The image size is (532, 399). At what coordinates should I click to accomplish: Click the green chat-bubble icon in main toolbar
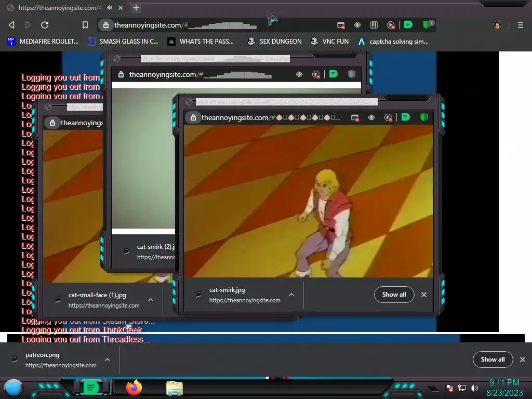pos(408,24)
